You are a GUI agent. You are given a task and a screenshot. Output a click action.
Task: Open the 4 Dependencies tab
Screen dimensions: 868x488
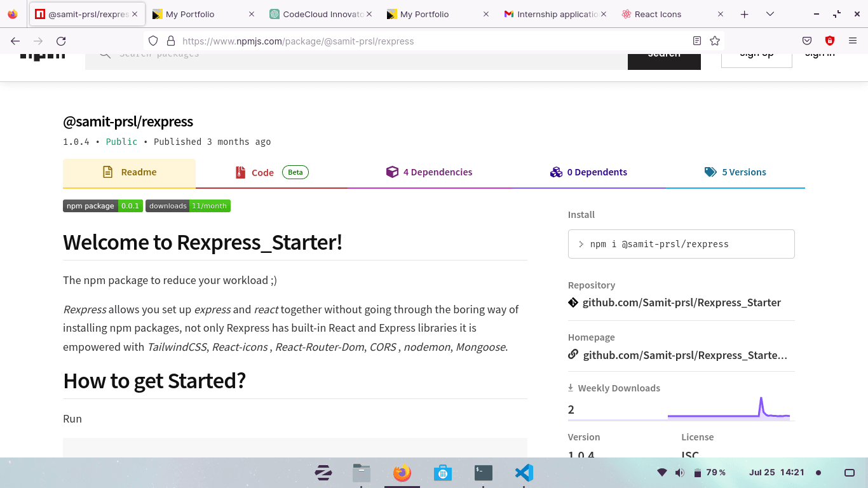tap(430, 172)
